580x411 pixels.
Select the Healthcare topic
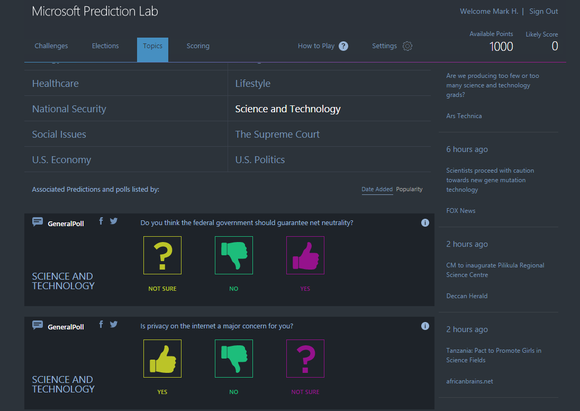55,84
